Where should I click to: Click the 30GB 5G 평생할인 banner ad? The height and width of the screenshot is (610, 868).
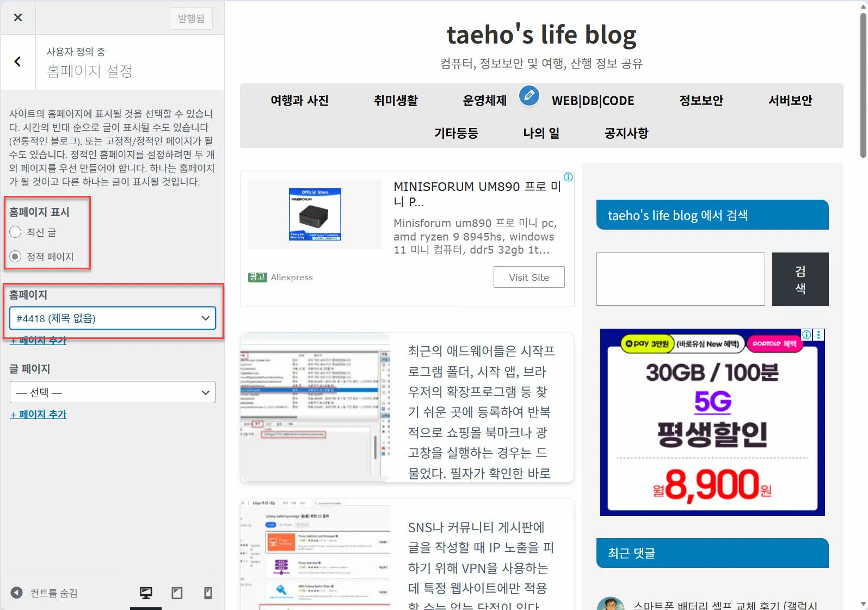[x=712, y=422]
